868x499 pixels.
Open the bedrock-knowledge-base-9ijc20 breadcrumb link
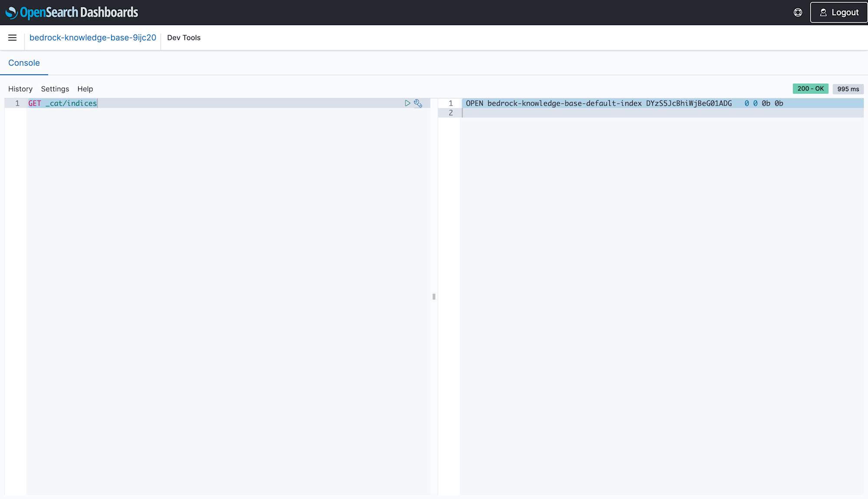coord(93,38)
